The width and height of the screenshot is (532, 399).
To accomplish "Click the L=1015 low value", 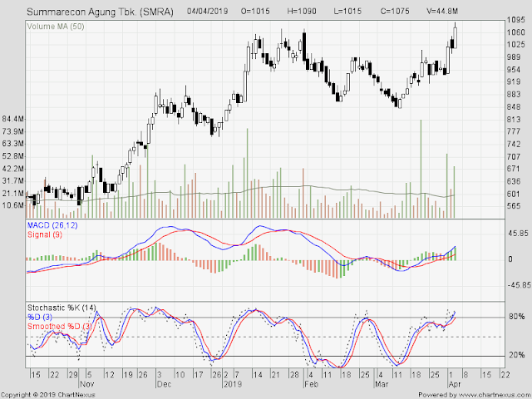I will click(x=347, y=11).
